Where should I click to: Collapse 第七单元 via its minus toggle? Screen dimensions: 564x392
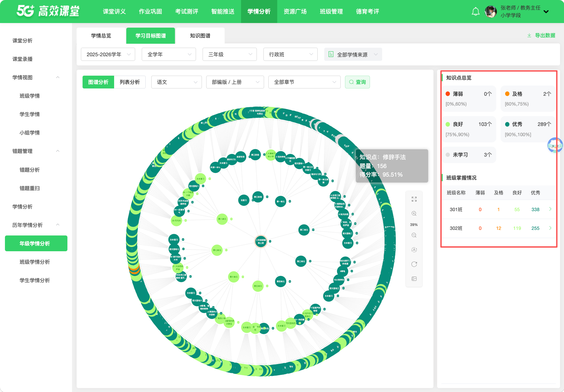(226, 250)
